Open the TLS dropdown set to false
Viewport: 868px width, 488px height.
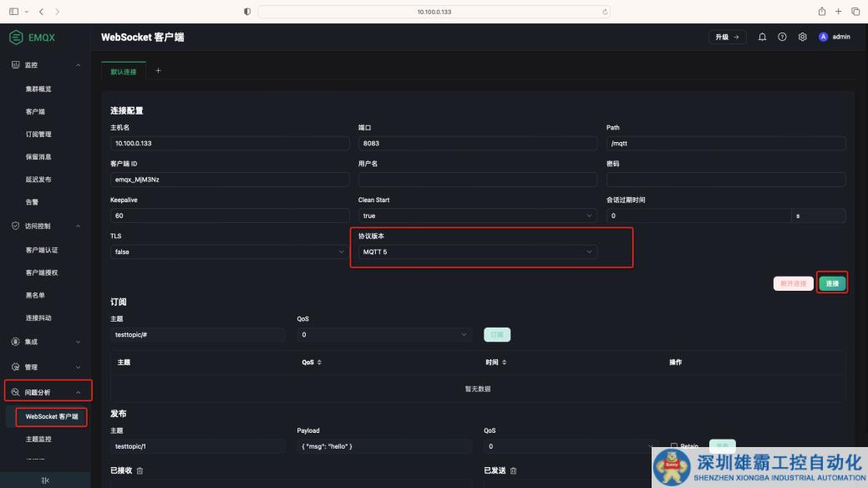pos(229,252)
